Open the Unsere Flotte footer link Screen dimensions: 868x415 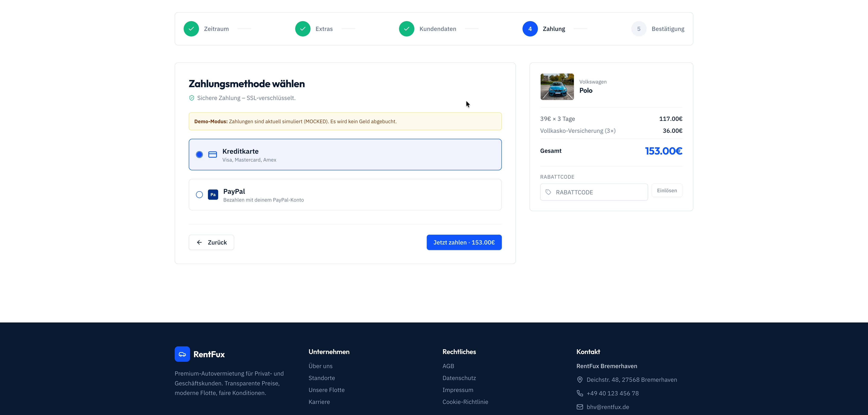click(x=327, y=390)
